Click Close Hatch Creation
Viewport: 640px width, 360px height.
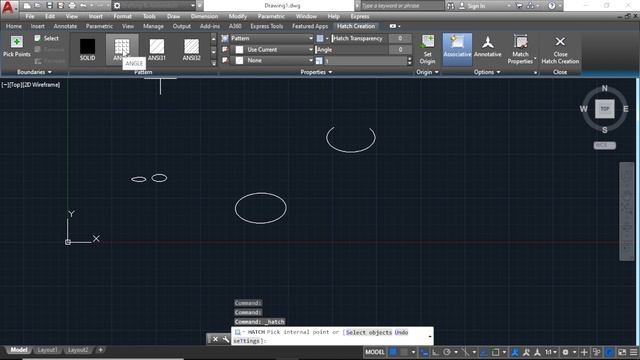click(560, 49)
